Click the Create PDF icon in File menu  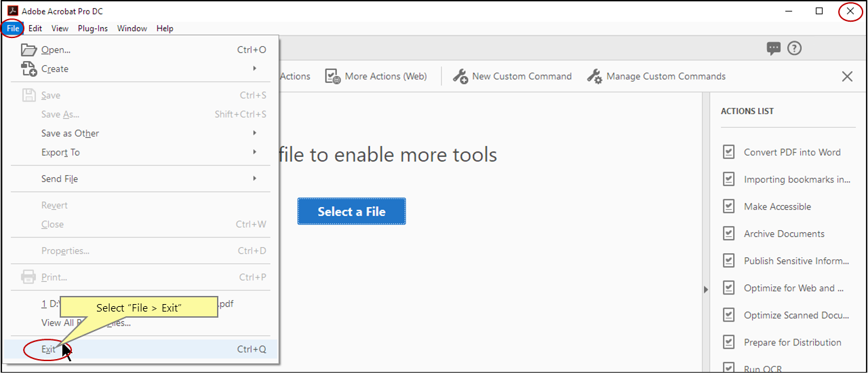tap(28, 69)
